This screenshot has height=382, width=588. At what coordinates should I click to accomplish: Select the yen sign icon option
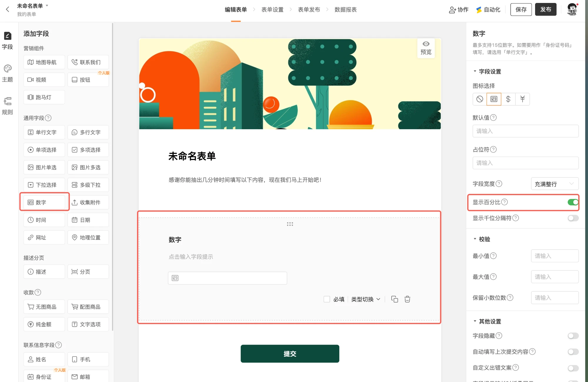click(522, 99)
